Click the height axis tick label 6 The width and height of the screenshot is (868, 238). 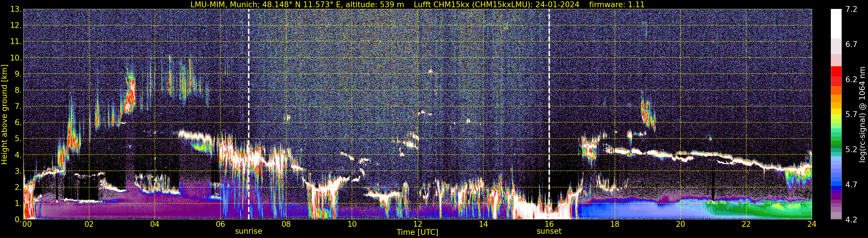[x=18, y=122]
